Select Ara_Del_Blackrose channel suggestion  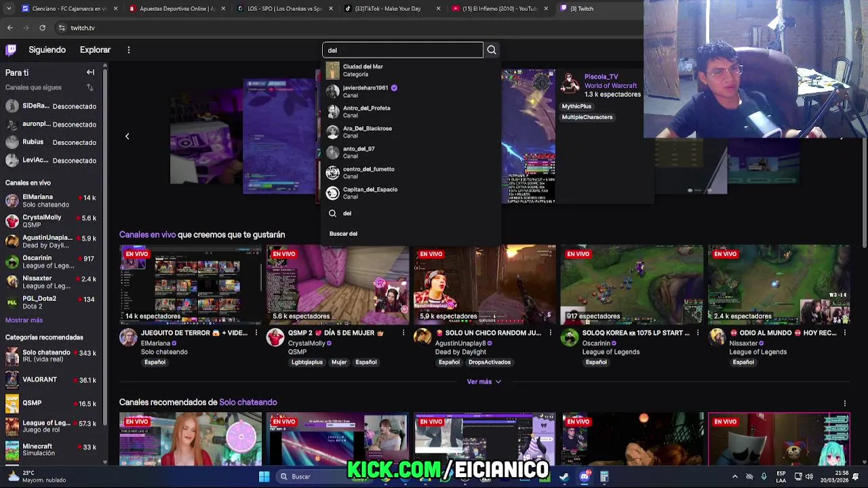tap(412, 131)
